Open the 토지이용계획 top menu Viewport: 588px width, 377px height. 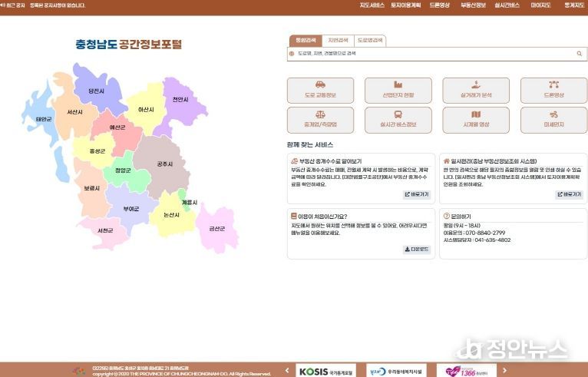[x=406, y=5]
